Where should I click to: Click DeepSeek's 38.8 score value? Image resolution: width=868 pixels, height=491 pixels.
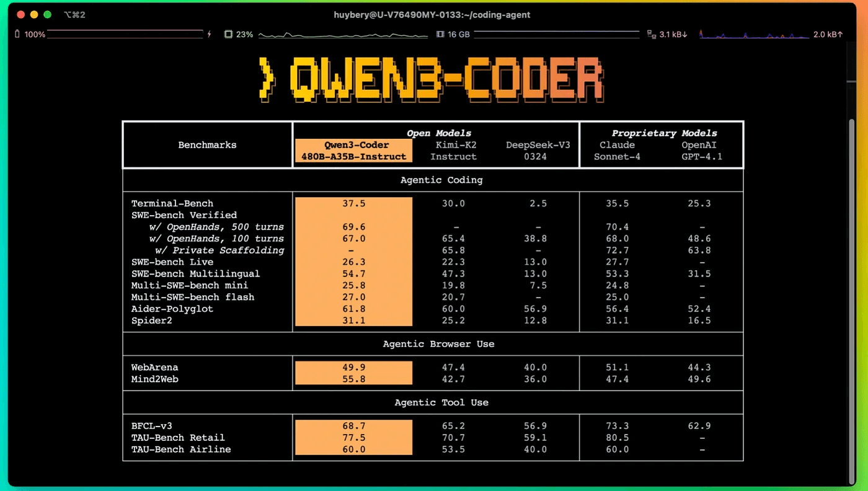[x=535, y=239]
